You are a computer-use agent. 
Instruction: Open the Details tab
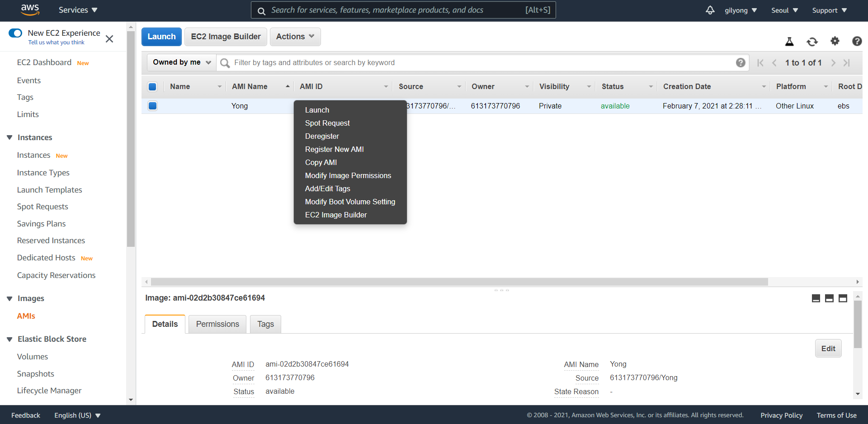tap(165, 324)
